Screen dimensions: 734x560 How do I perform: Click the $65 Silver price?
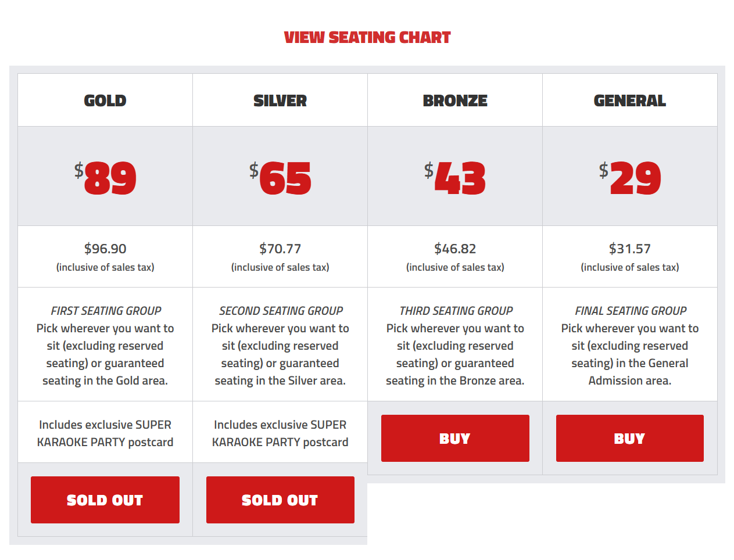[x=280, y=178]
